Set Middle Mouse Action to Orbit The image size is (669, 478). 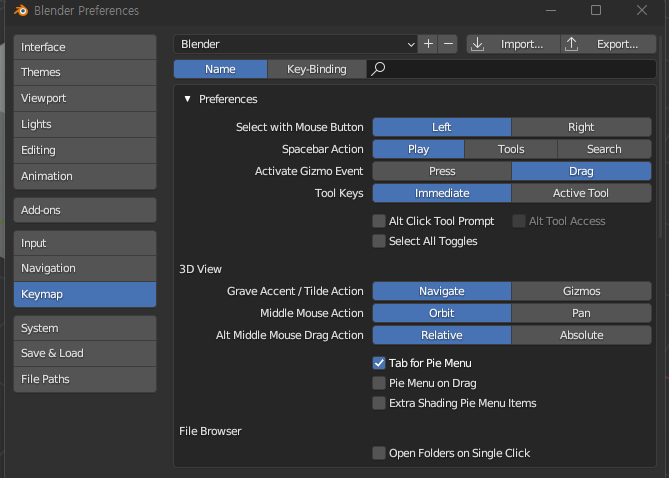(442, 313)
